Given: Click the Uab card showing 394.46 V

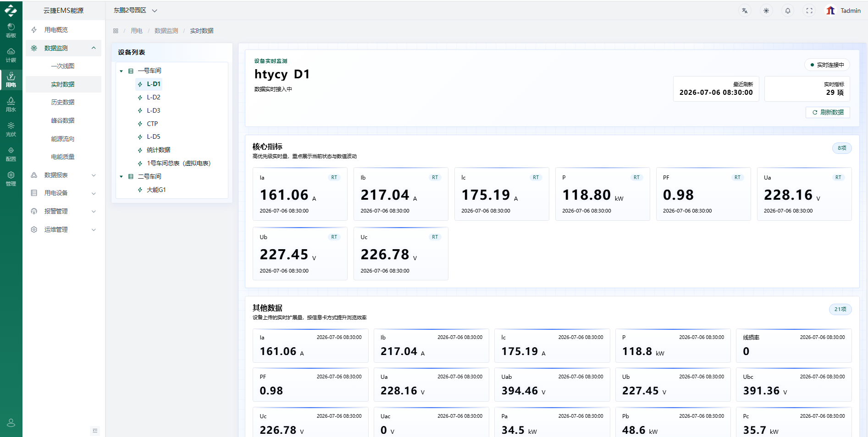Looking at the screenshot, I should 552,385.
